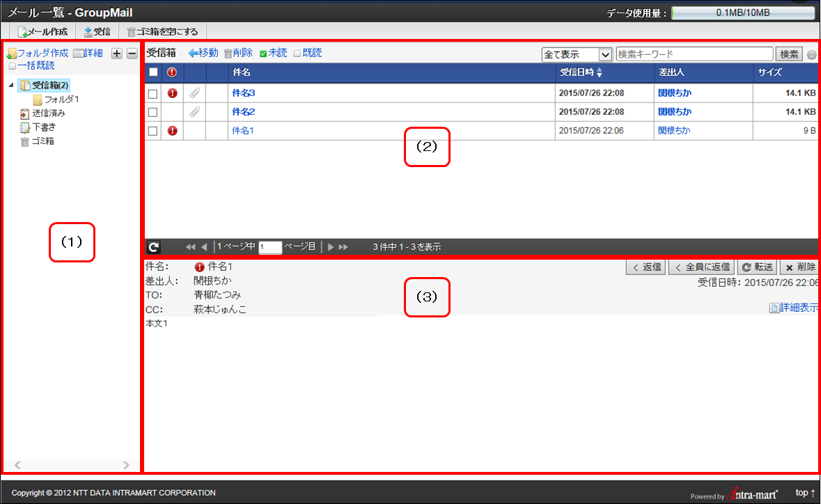Sort by 差出人 column header

click(x=671, y=72)
